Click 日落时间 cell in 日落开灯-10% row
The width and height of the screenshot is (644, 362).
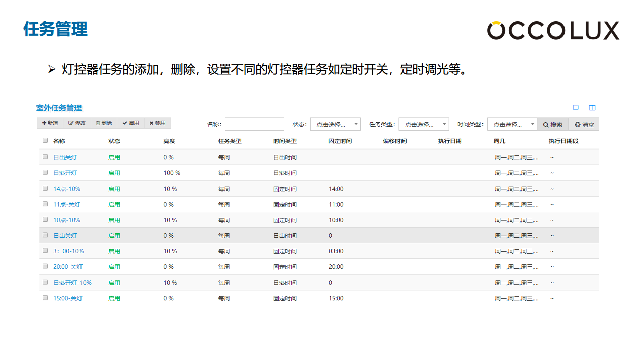(x=285, y=282)
